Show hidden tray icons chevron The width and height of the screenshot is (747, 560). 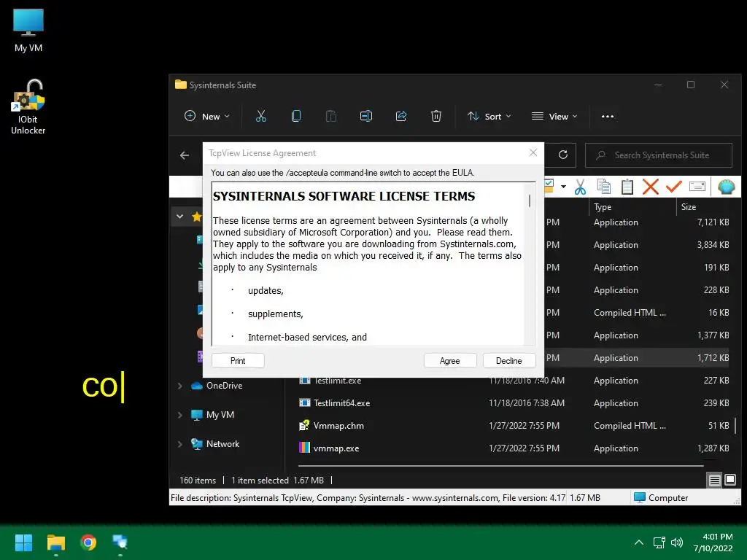pos(639,542)
